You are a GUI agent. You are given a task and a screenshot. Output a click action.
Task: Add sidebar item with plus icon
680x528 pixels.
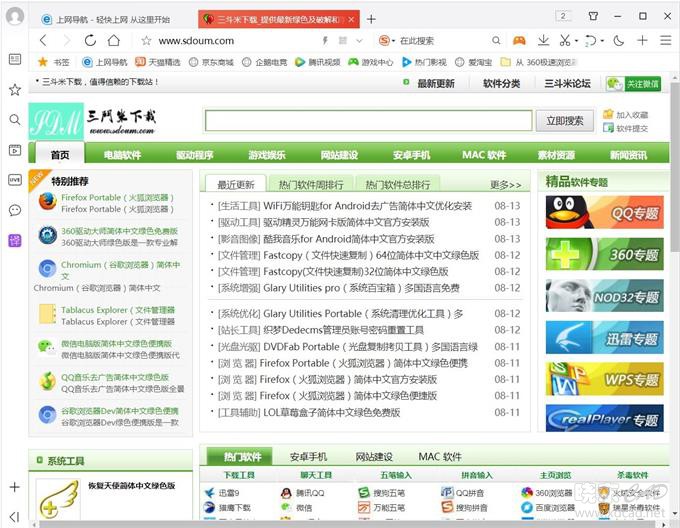coord(14,487)
